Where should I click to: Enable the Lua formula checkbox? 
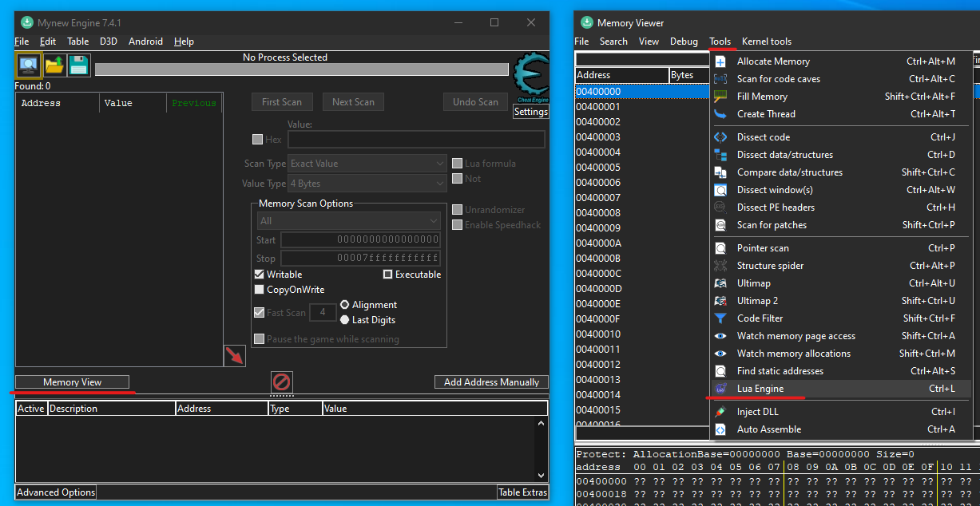[458, 164]
